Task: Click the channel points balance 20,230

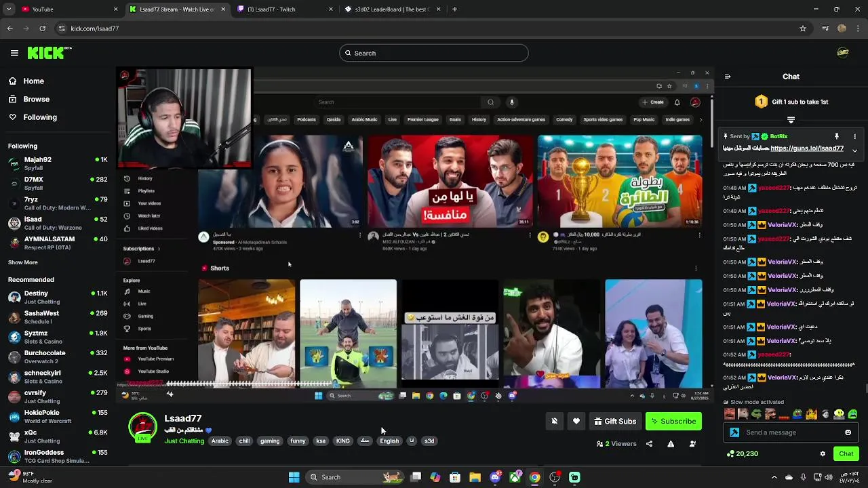Action: [742, 453]
